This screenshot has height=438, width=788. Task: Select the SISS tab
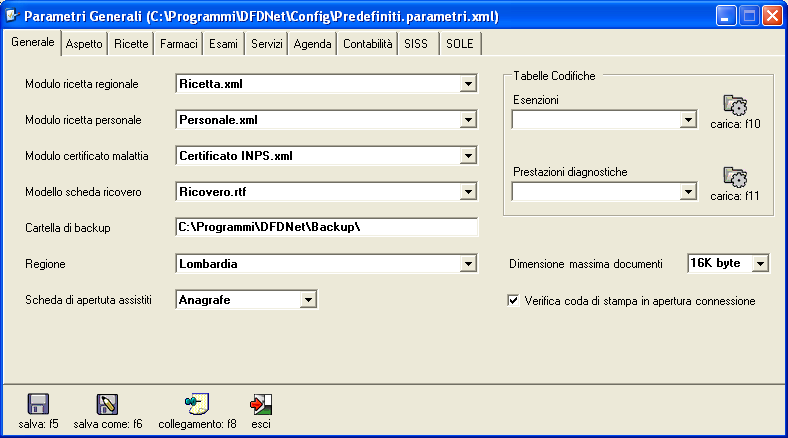coord(415,45)
